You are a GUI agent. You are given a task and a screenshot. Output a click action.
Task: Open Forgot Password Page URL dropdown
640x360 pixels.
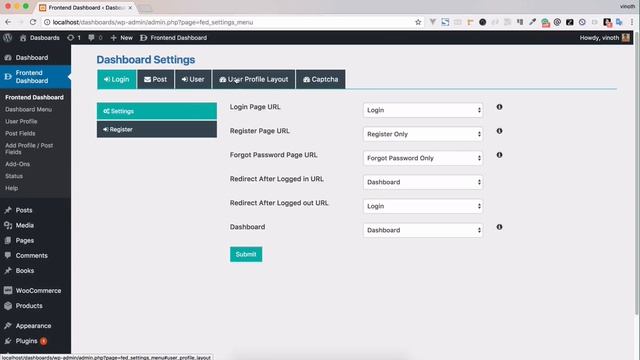click(x=423, y=158)
